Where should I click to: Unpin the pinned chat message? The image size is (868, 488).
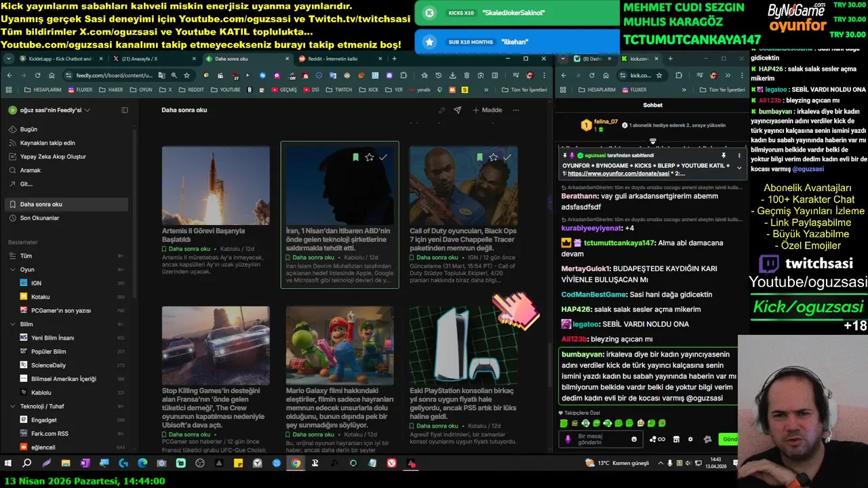pyautogui.click(x=724, y=155)
